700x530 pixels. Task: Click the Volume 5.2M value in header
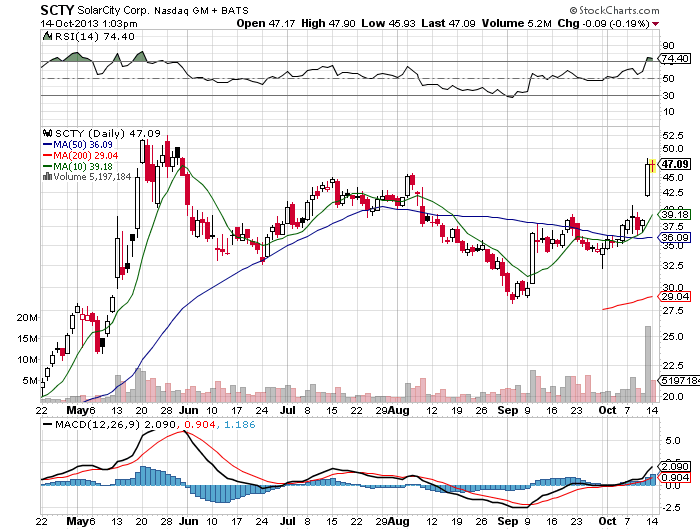pos(517,23)
